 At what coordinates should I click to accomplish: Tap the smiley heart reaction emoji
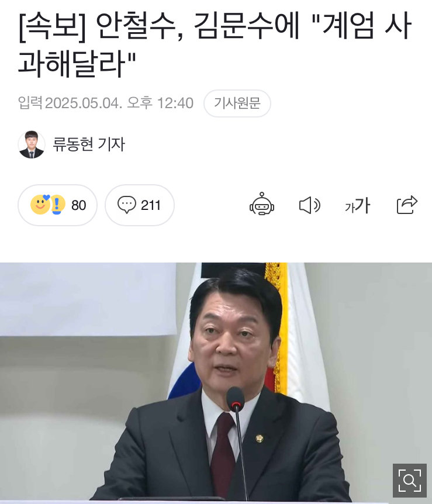(x=41, y=205)
